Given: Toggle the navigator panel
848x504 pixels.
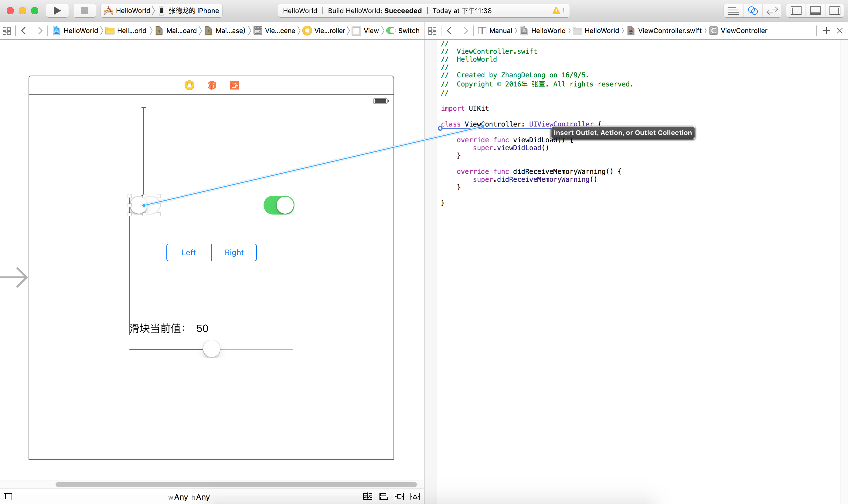Looking at the screenshot, I should 796,11.
